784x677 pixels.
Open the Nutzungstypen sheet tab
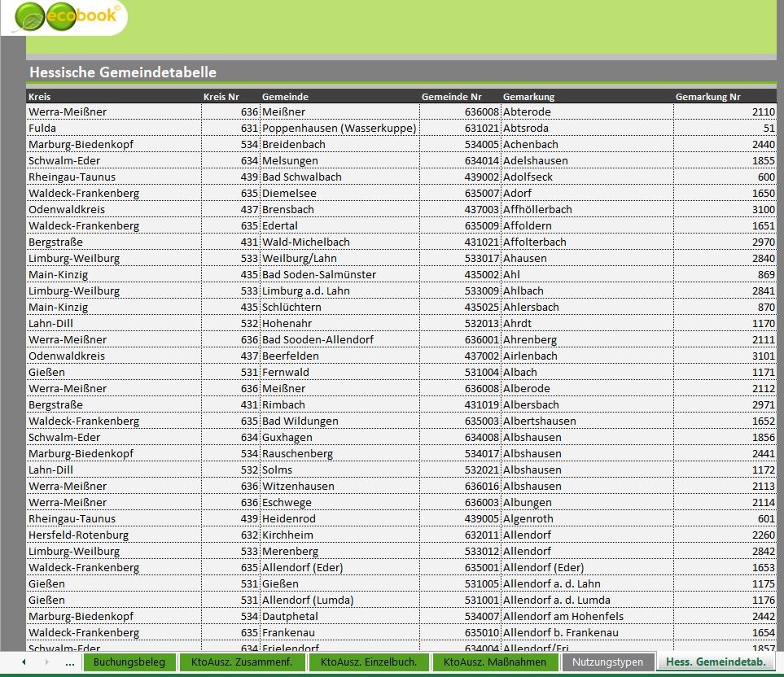click(607, 662)
